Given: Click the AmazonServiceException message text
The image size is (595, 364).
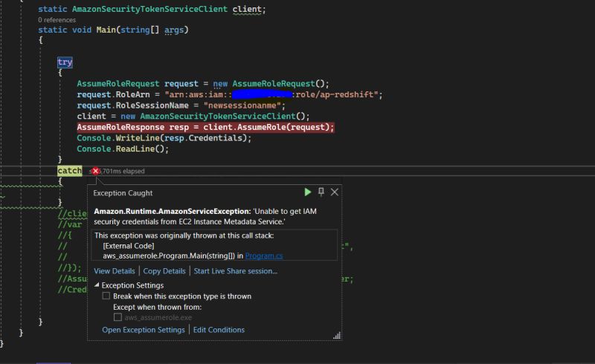Looking at the screenshot, I should tap(205, 216).
